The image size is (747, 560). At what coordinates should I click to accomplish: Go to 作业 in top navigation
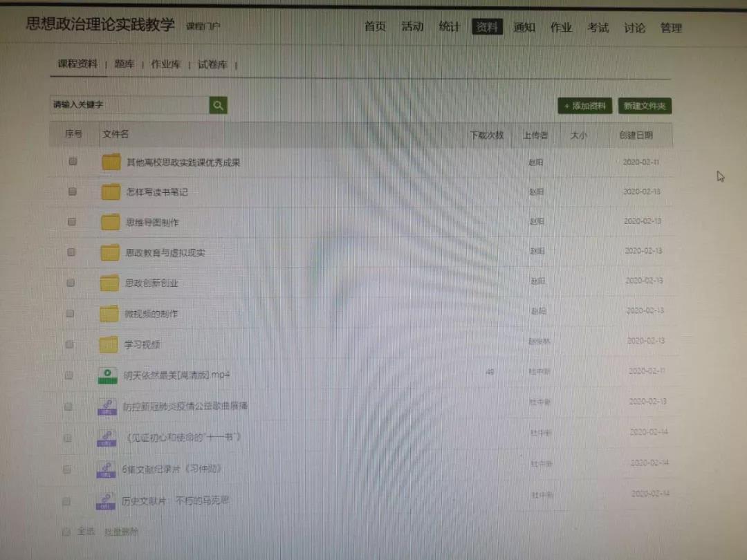pyautogui.click(x=561, y=28)
